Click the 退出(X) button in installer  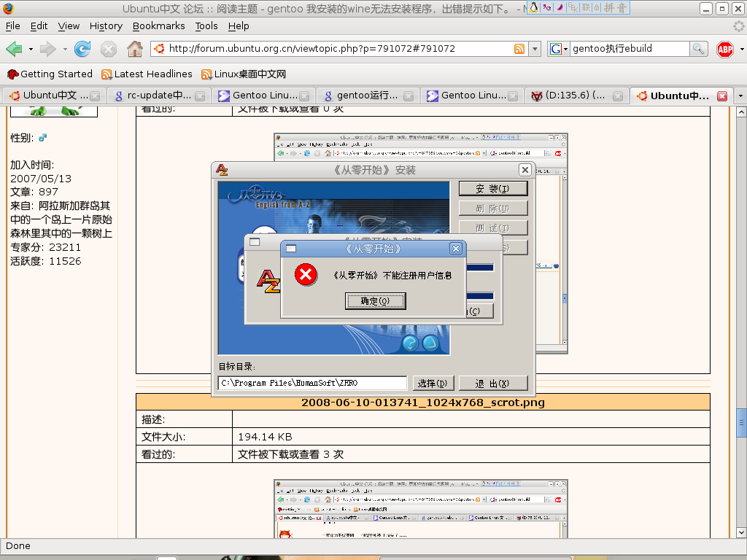493,384
